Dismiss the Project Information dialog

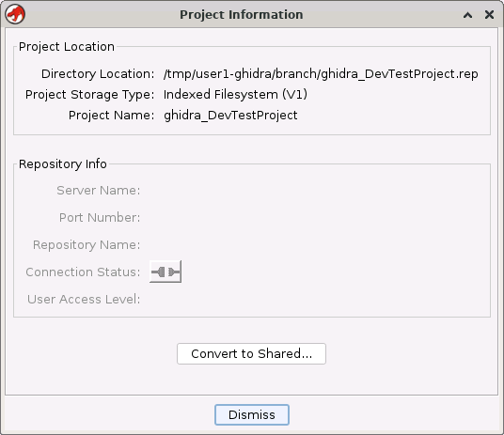(252, 414)
